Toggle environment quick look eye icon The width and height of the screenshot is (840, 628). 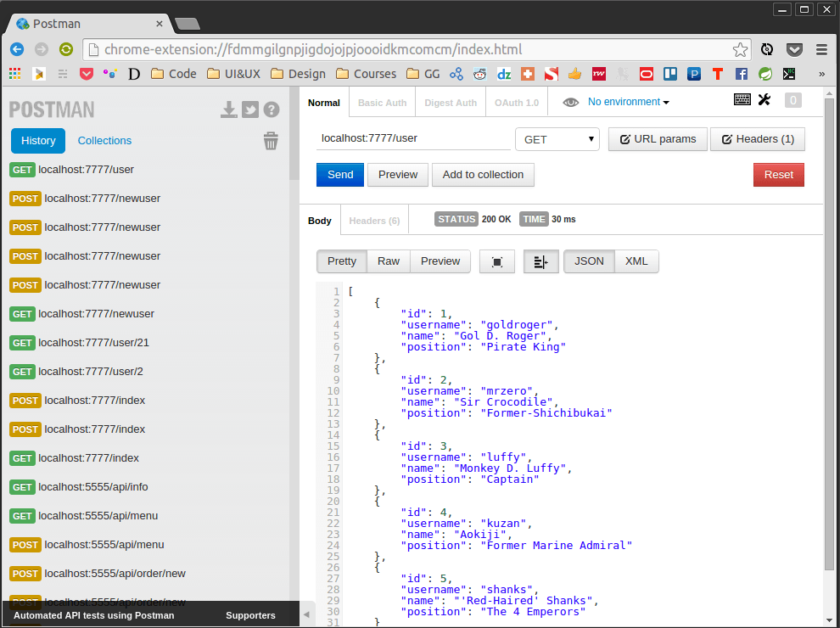(570, 103)
